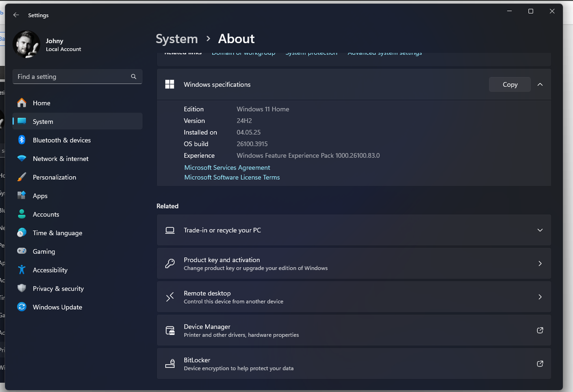Viewport: 573px width, 392px height.
Task: Click the laptop icon for Trade-in
Action: point(170,230)
